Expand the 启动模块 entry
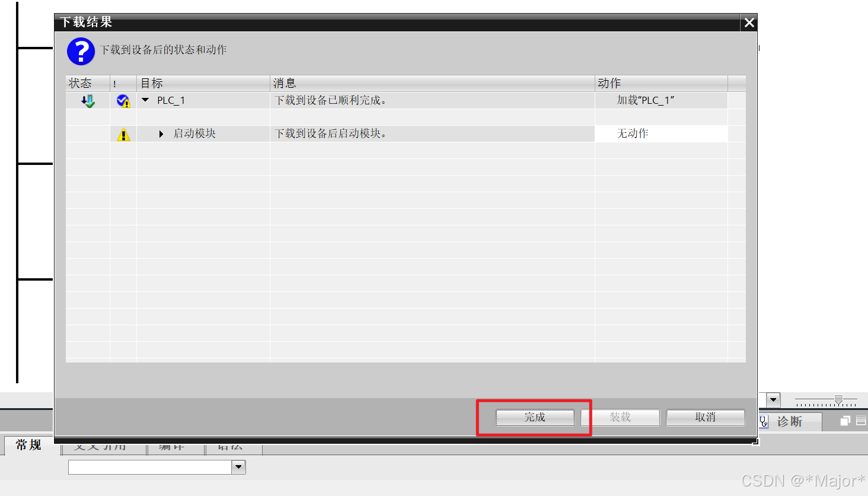Image resolution: width=868 pixels, height=496 pixels. coord(161,133)
